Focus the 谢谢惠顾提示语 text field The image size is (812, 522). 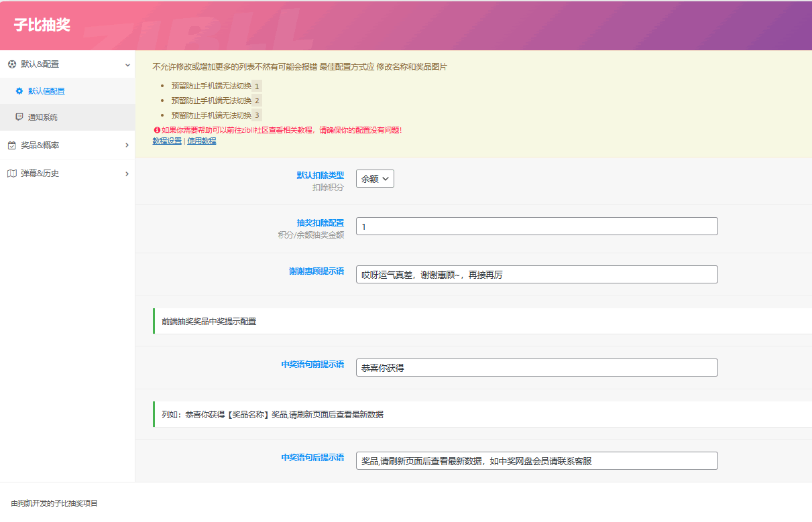[536, 275]
